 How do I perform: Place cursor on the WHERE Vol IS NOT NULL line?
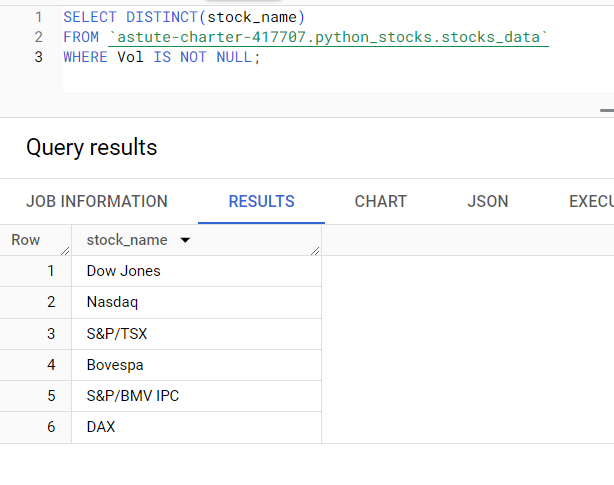pyautogui.click(x=162, y=57)
